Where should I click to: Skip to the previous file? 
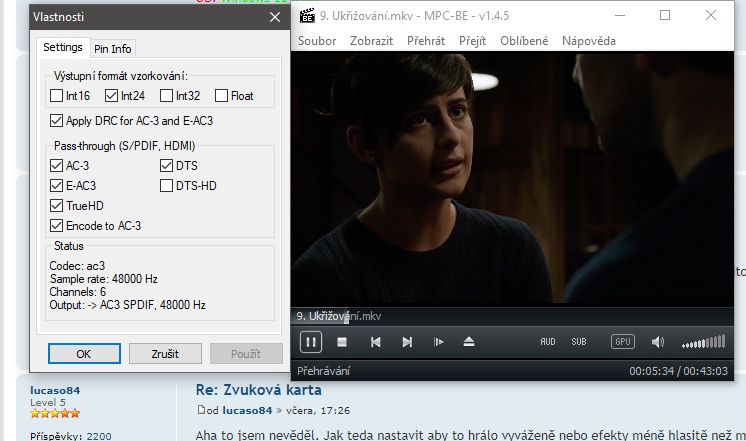tap(375, 342)
